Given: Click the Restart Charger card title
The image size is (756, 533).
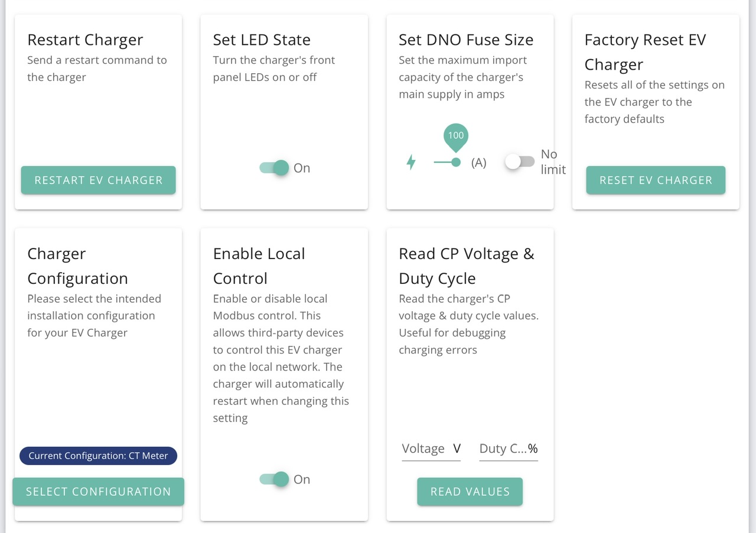Looking at the screenshot, I should pos(85,40).
